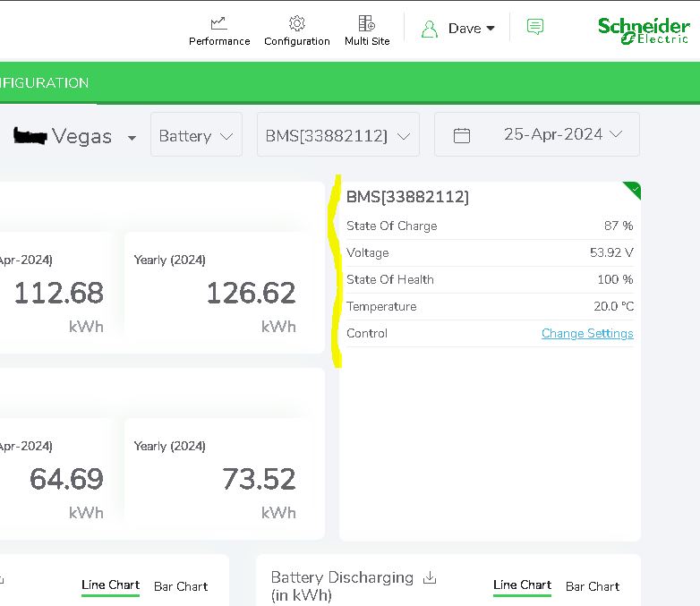Click the Voltage 53.92 V value
700x606 pixels.
[611, 252]
